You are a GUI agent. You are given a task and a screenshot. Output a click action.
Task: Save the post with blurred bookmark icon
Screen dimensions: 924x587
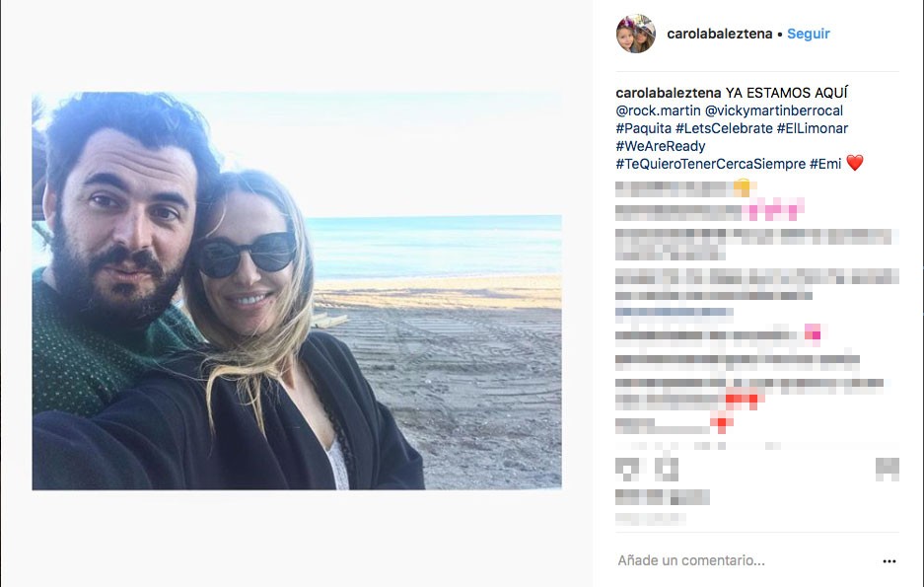[x=888, y=470]
